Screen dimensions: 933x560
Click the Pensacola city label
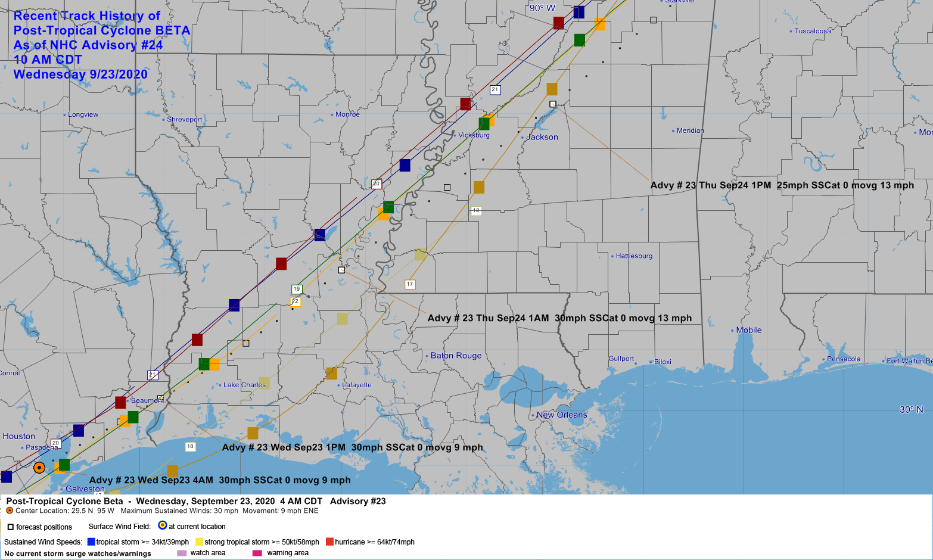pos(844,359)
